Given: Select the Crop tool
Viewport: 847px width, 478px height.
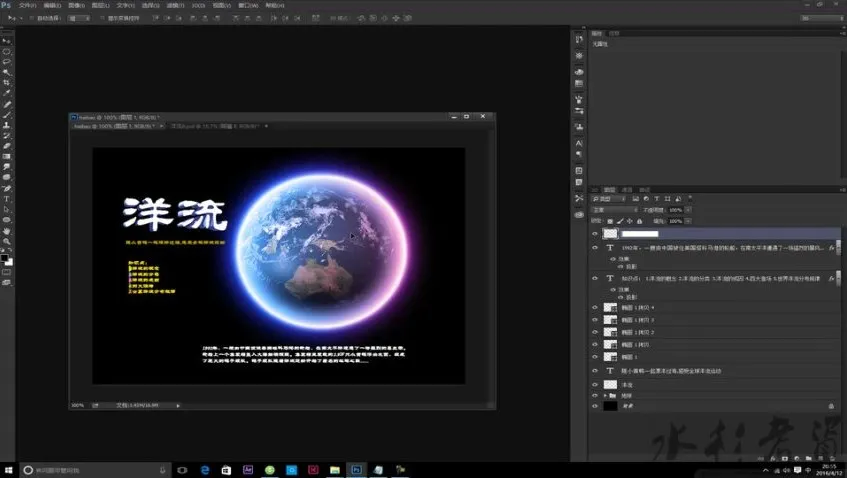Looking at the screenshot, I should [x=7, y=83].
